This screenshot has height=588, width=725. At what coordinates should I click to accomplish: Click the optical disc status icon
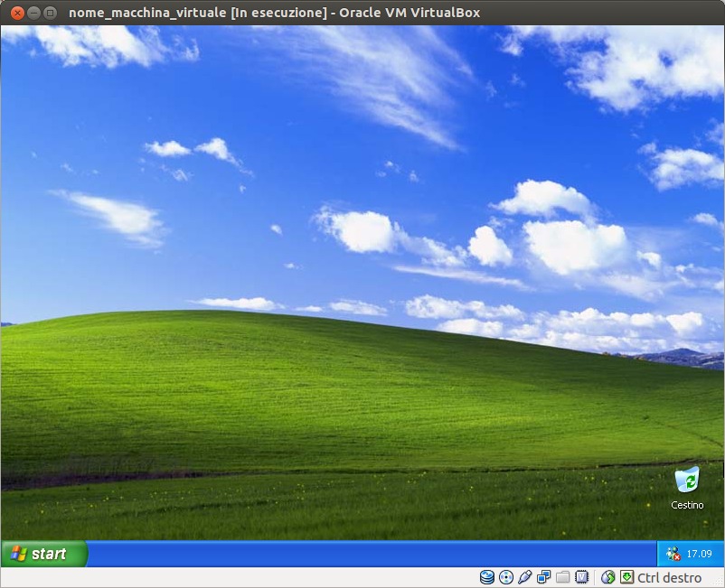click(506, 577)
